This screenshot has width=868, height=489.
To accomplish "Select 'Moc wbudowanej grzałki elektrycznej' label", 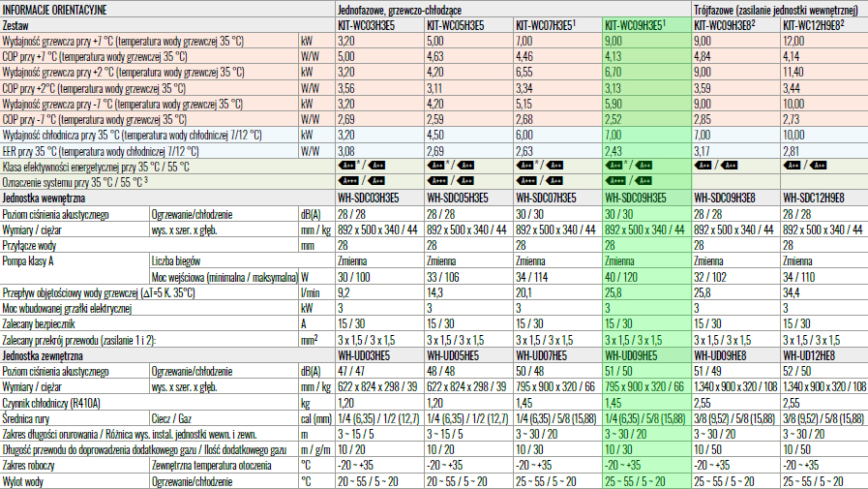I will (67, 309).
